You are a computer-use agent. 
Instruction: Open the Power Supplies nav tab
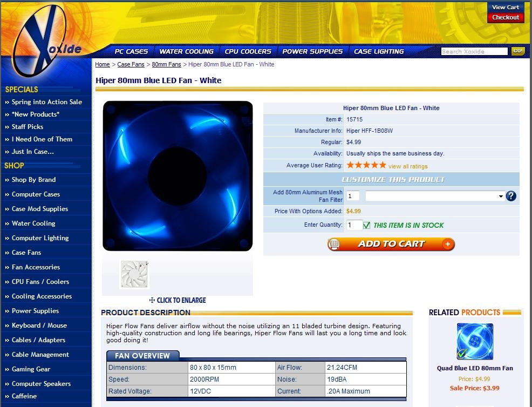(x=312, y=51)
